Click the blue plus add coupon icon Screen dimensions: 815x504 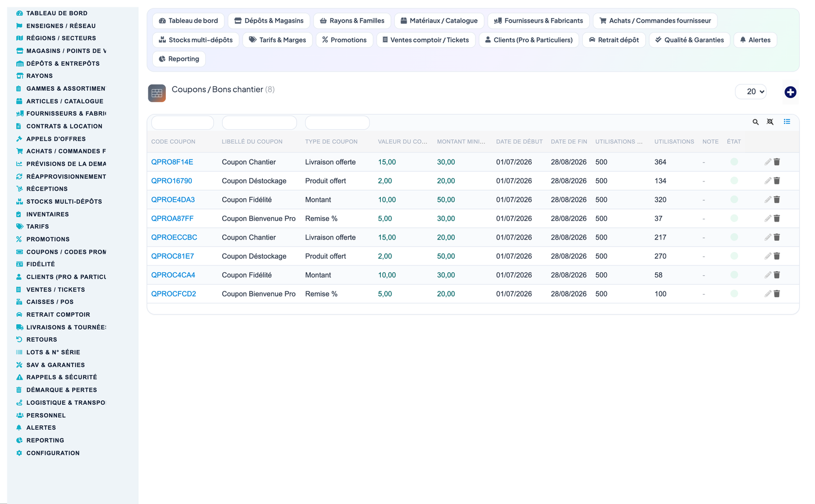tap(790, 92)
